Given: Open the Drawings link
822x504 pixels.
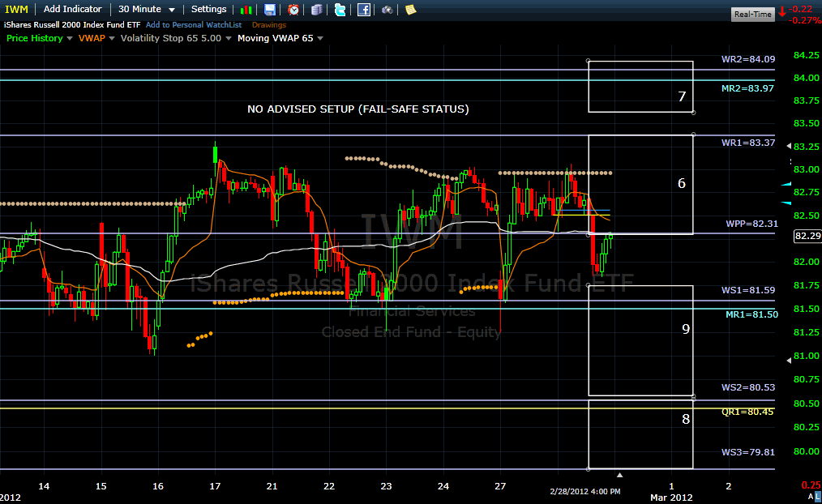Looking at the screenshot, I should (269, 24).
